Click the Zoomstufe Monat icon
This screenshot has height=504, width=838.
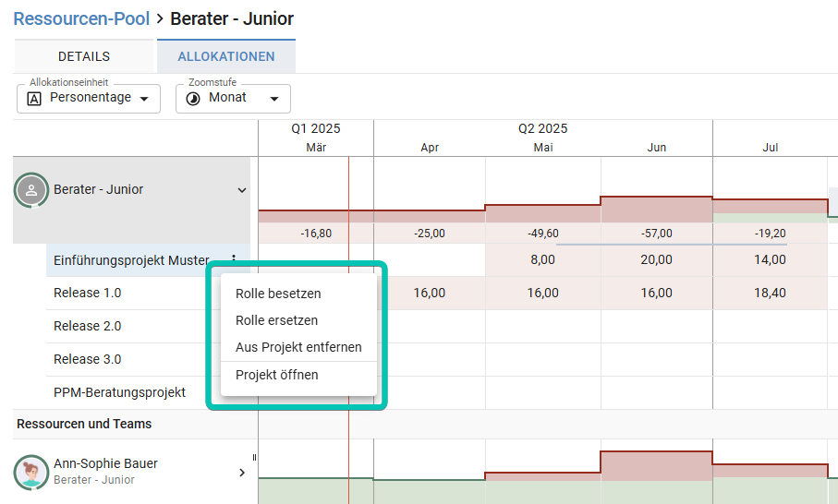pos(193,98)
